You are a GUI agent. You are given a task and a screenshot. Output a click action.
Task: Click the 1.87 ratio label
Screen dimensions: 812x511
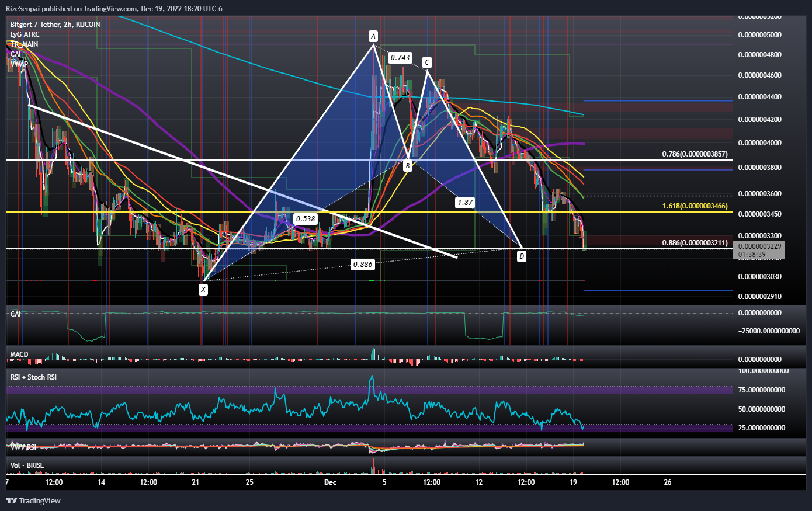pyautogui.click(x=465, y=203)
